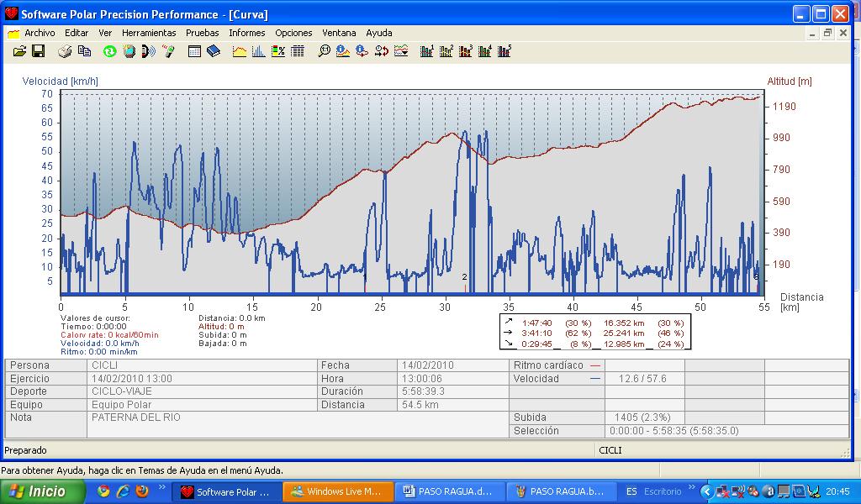Click the globe web transfer icon

click(x=129, y=51)
